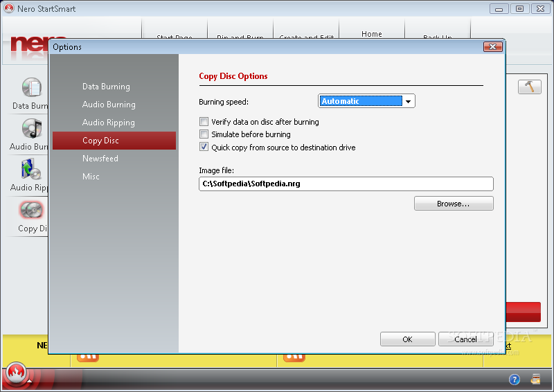554x392 pixels.
Task: Click the left orange newsfeed RSS icon
Action: pos(88,357)
